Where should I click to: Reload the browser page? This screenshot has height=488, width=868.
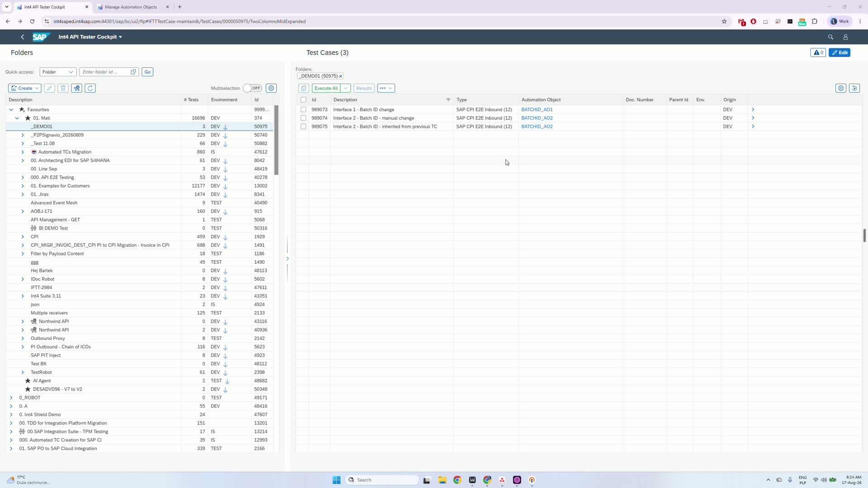point(32,21)
